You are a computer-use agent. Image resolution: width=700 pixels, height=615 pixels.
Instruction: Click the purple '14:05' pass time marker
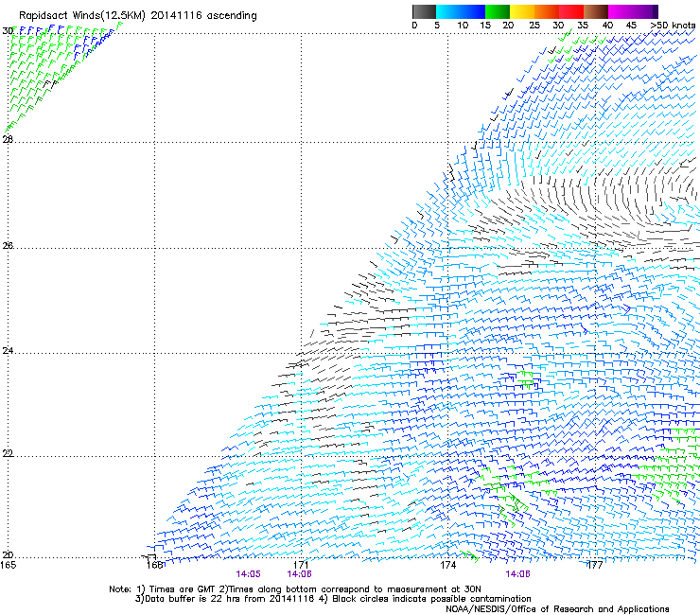[248, 574]
